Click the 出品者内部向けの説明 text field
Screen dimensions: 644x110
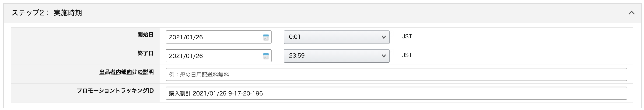point(396,74)
